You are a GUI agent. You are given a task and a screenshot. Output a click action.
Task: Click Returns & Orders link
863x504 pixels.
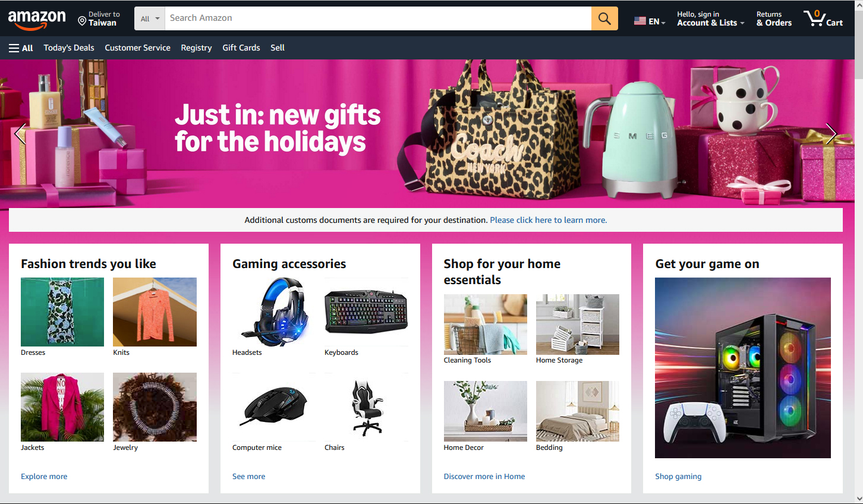(774, 18)
